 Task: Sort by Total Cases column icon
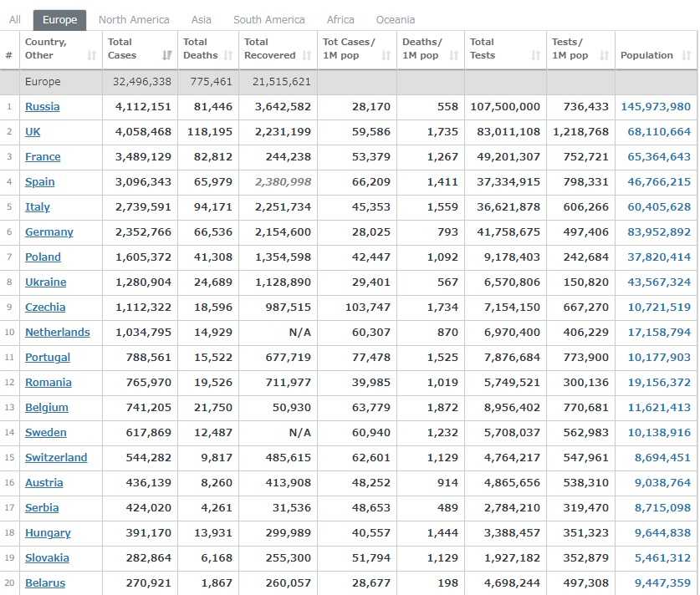pos(167,56)
